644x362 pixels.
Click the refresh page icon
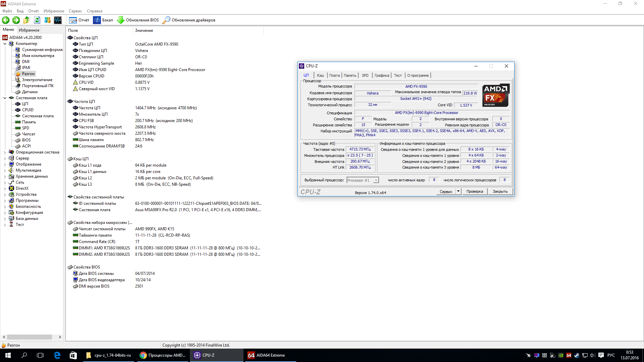coord(37,20)
